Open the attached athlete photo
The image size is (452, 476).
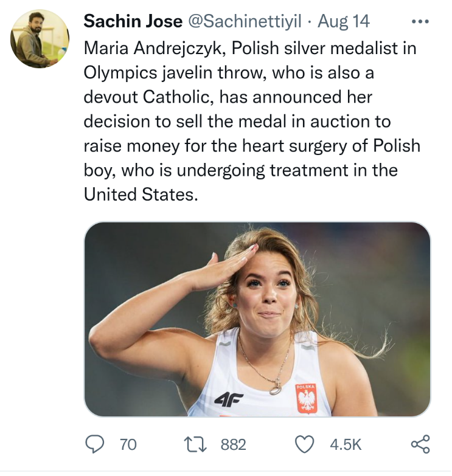point(257,319)
